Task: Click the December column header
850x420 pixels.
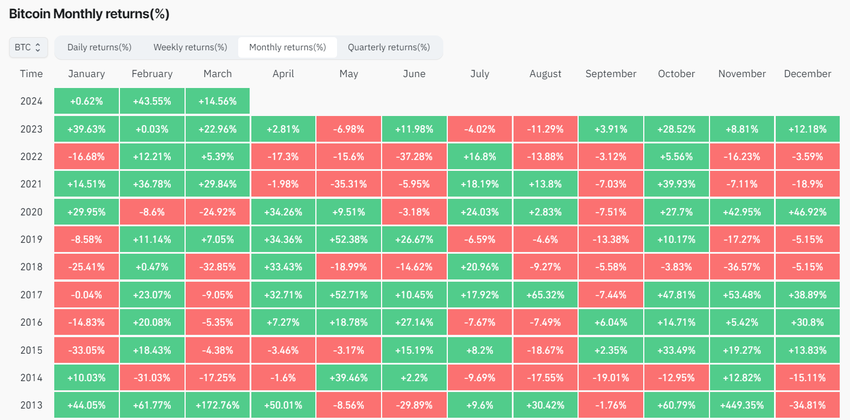Action: 807,74
